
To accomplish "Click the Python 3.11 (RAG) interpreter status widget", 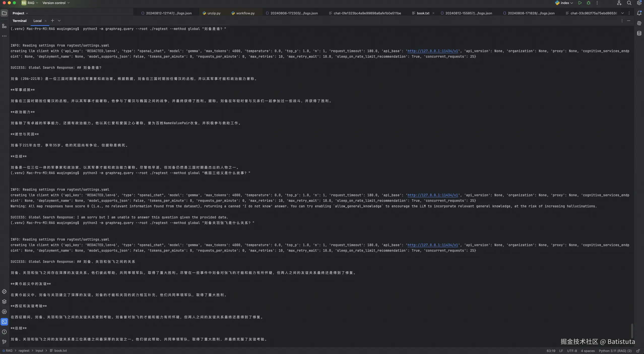I will [615, 351].
